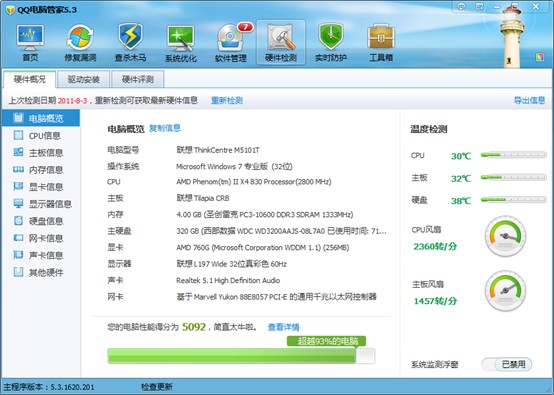Click the 联想 L197 Wide monitor value

pyautogui.click(x=231, y=264)
